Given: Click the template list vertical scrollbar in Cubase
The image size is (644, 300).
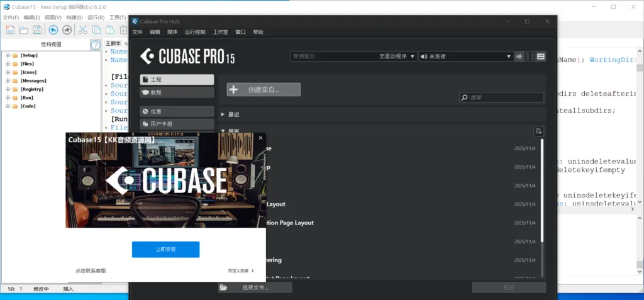Looking at the screenshot, I should tap(542, 191).
